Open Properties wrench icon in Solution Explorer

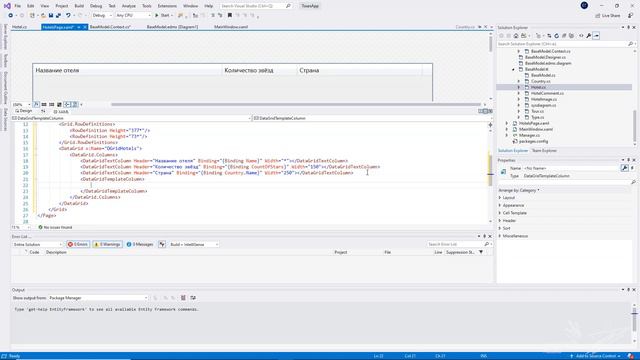pos(589,36)
